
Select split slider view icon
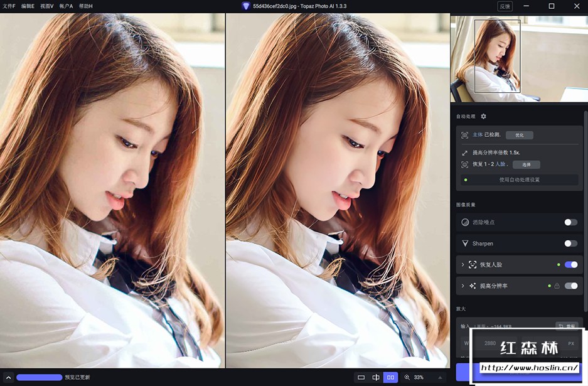376,377
